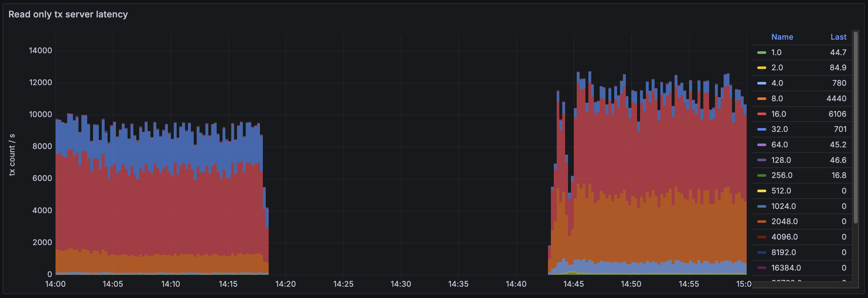Image resolution: width=868 pixels, height=298 pixels.
Task: Click the Last value 16.8 for series 256.0
Action: coord(839,175)
